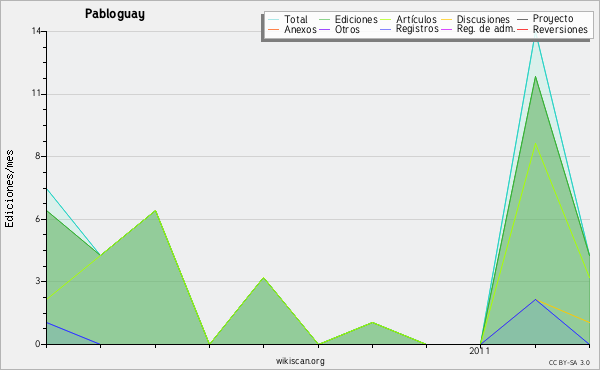600x370 pixels.
Task: Click the blue Registros legend line swatch
Action: [x=385, y=29]
